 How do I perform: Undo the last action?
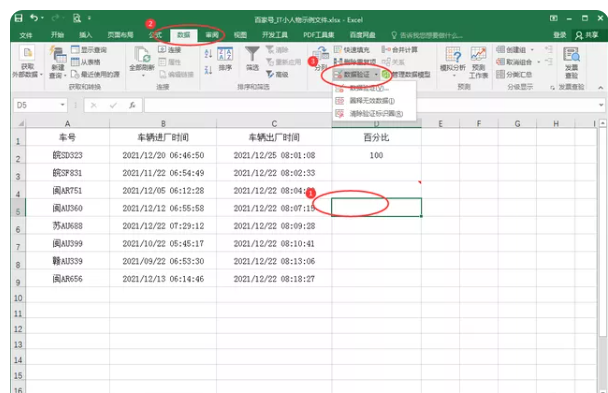coord(34,18)
